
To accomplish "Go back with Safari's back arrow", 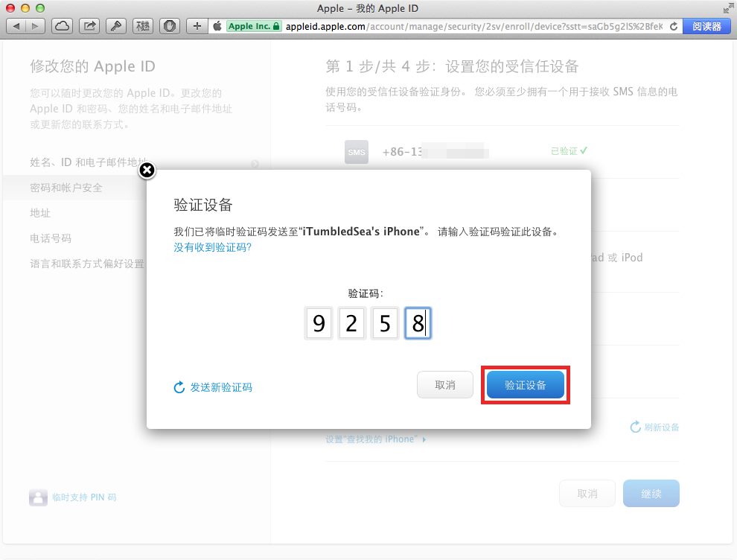I will tap(16, 26).
